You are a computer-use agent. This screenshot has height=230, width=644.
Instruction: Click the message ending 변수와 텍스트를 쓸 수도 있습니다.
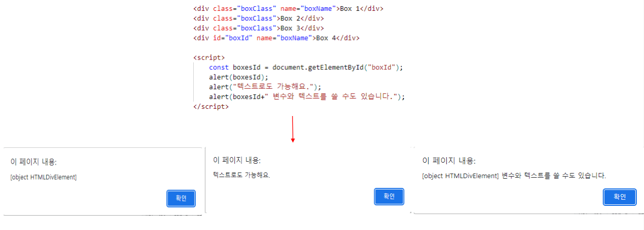pyautogui.click(x=514, y=176)
